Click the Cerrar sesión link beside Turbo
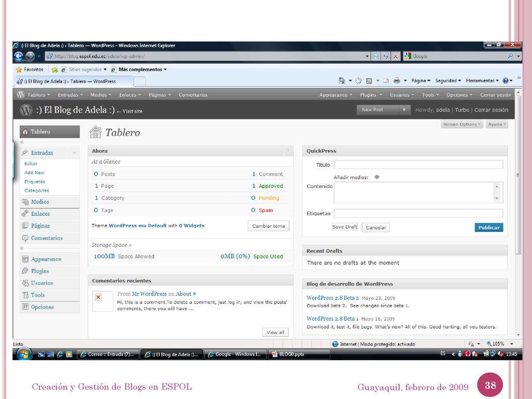This screenshot has height=399, width=532. 491,110
